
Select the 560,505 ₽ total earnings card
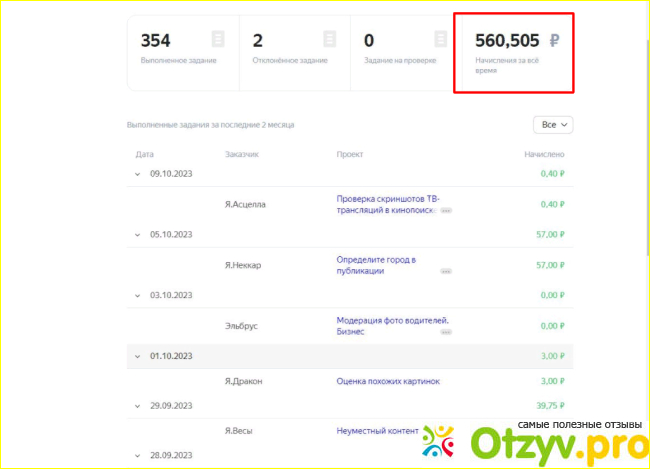pos(514,52)
